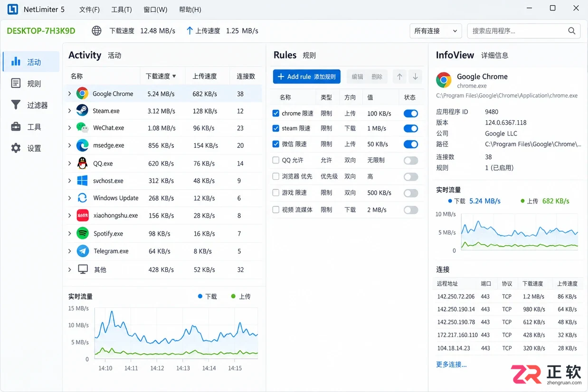Expand the Spotify.exe row
The image size is (588, 392).
point(70,233)
